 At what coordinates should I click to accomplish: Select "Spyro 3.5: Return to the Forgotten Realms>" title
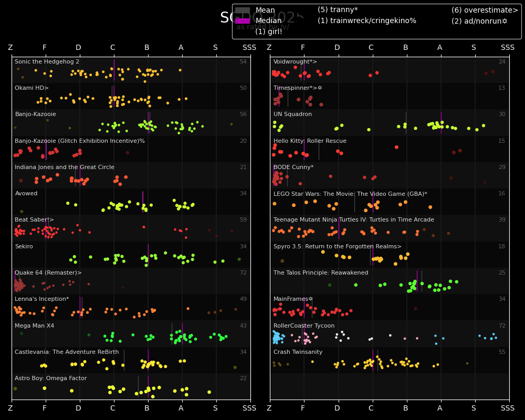338,247
